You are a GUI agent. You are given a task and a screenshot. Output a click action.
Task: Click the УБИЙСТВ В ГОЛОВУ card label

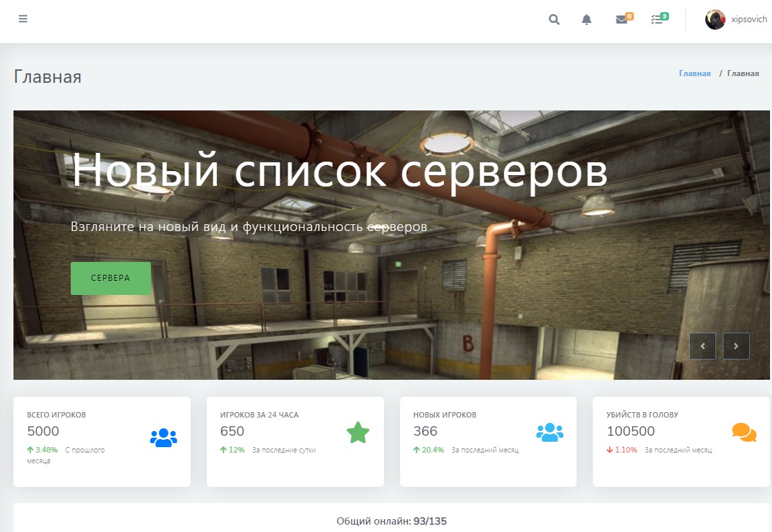pos(643,415)
